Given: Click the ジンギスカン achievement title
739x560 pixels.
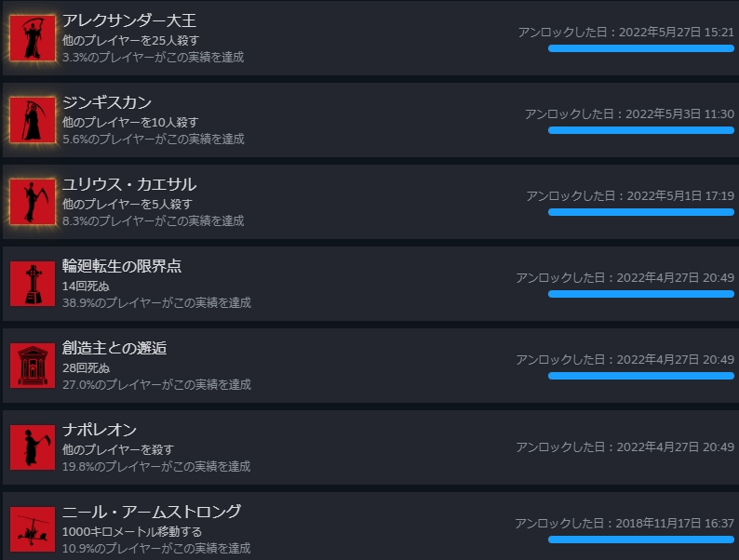Looking at the screenshot, I should 107,102.
